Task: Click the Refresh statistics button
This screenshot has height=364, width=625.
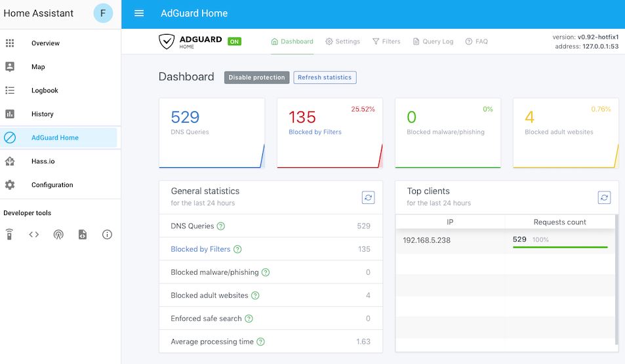Action: click(325, 77)
